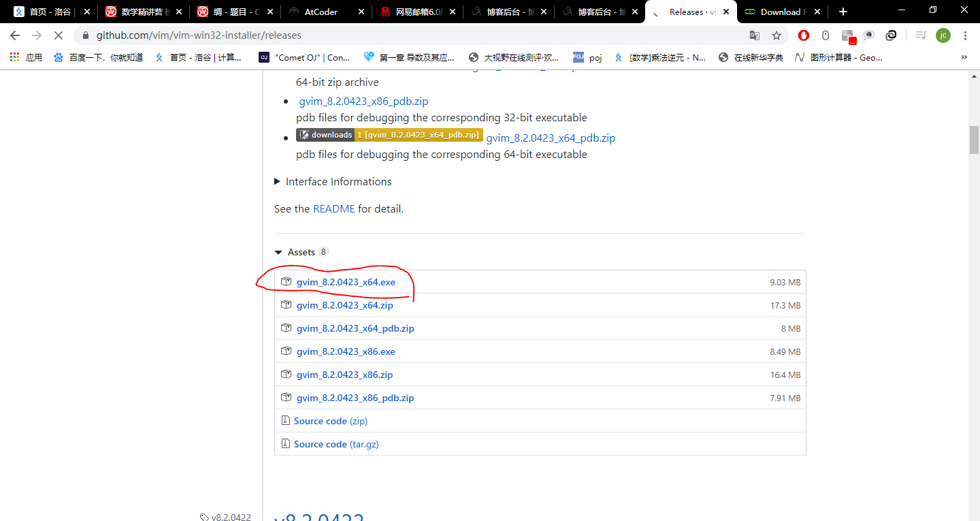Open the README link

click(333, 209)
